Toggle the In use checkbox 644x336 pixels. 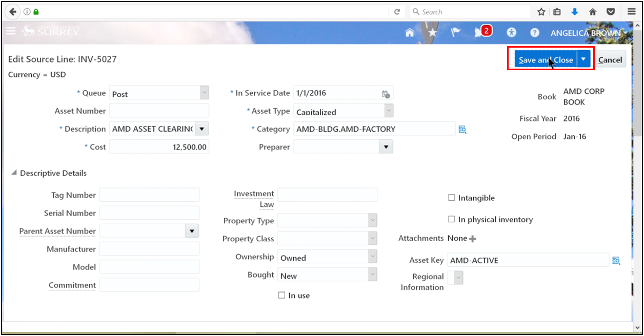tap(281, 295)
